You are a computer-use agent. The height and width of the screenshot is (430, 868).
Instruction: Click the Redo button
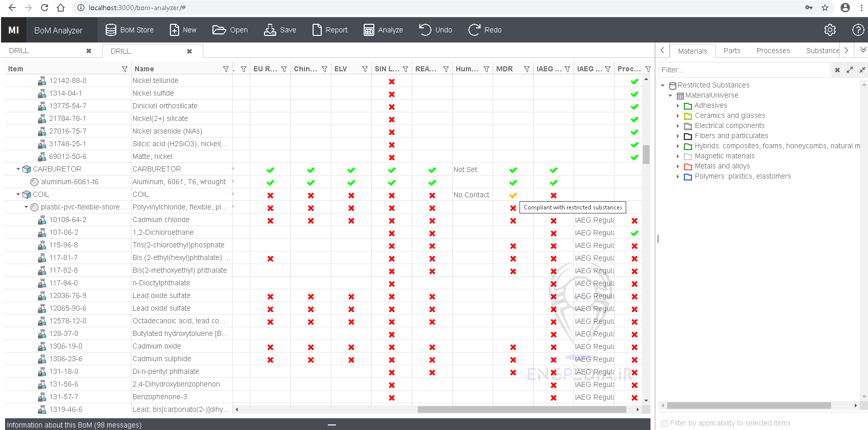pyautogui.click(x=485, y=30)
